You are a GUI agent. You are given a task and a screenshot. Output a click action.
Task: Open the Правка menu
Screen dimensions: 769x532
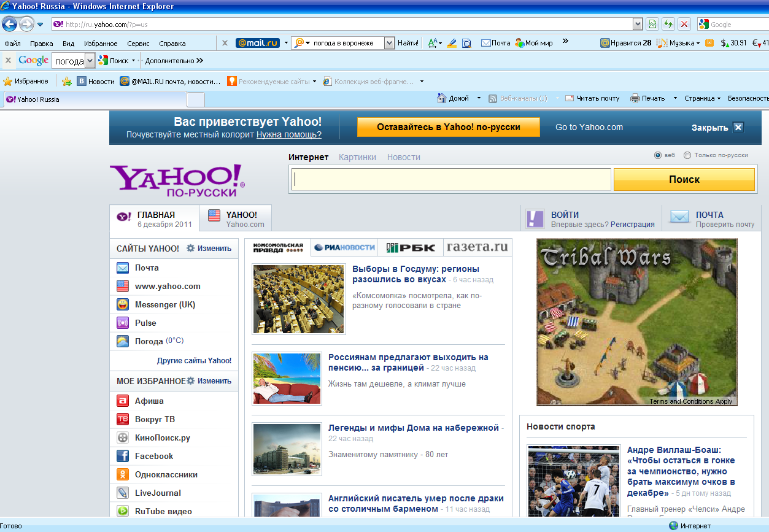pos(41,44)
